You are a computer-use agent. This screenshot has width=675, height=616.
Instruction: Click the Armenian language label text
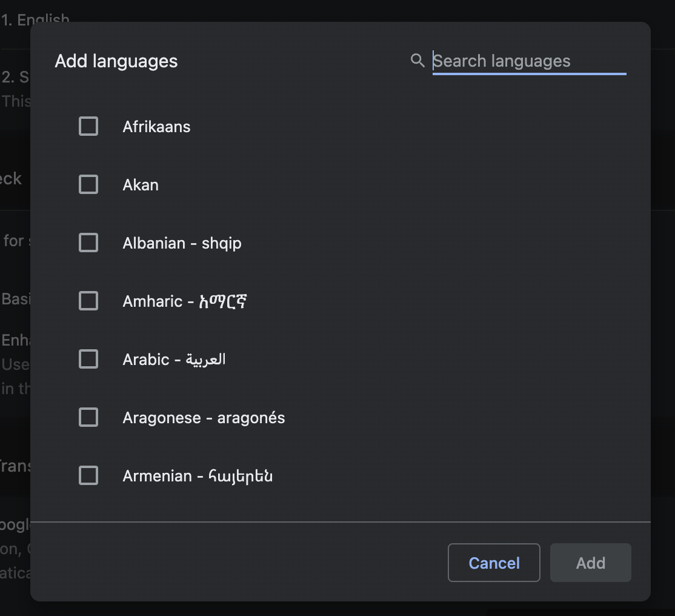[x=198, y=476]
